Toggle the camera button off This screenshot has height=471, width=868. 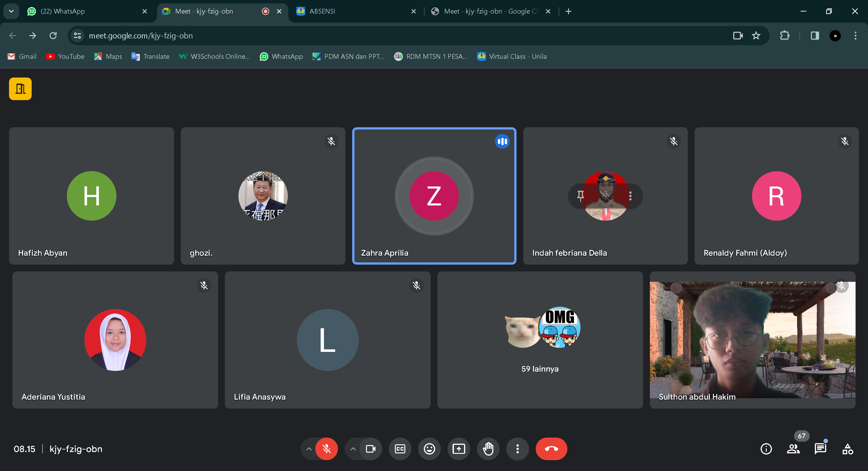coord(371,449)
